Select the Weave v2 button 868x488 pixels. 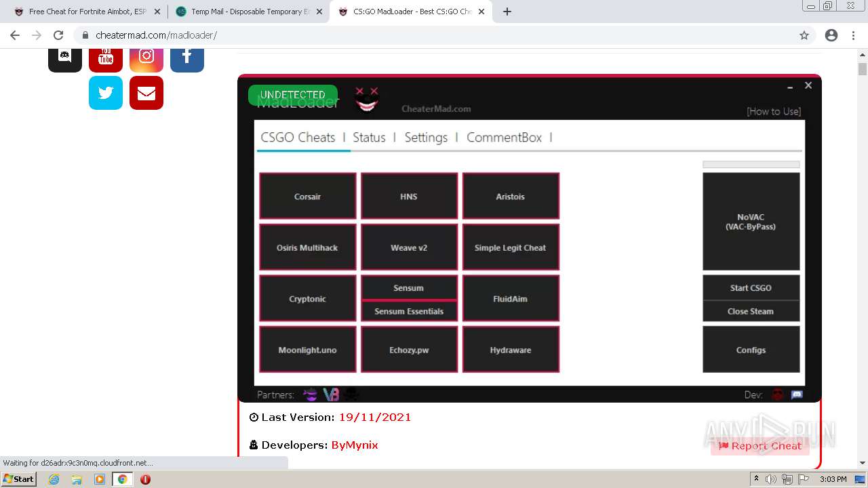coord(409,247)
